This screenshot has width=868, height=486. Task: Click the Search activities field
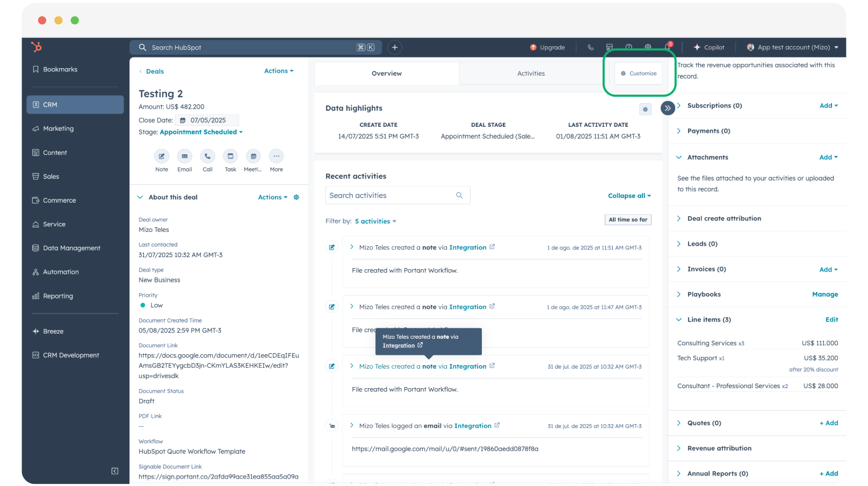[x=391, y=196]
